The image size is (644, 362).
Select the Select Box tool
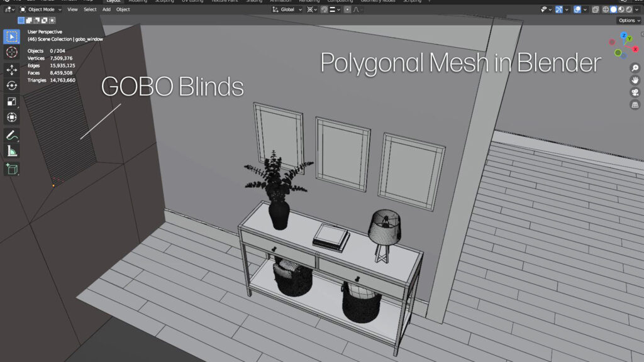tap(12, 36)
